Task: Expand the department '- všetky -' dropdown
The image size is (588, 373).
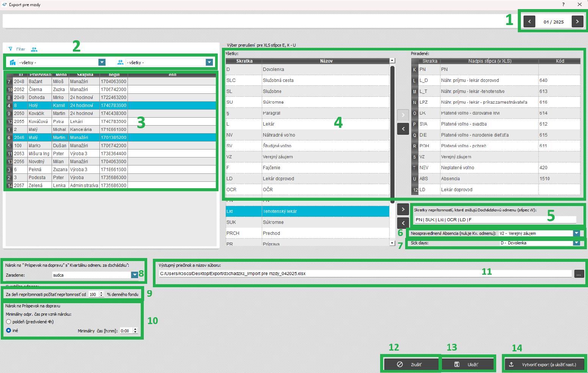Action: click(102, 63)
